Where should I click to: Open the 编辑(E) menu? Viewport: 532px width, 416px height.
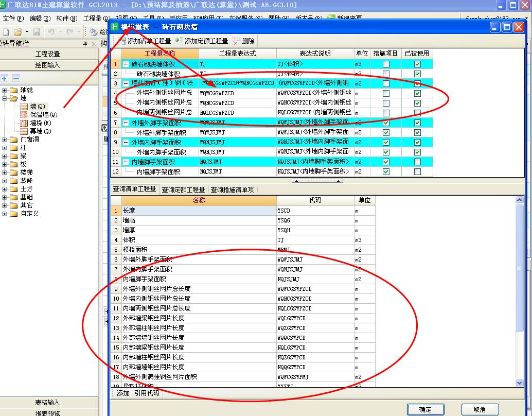(x=40, y=19)
